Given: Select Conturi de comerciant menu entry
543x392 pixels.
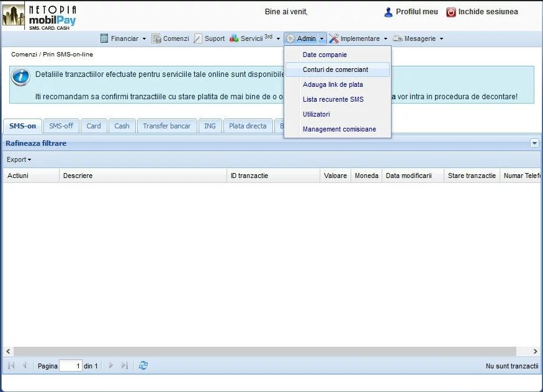Looking at the screenshot, I should [x=335, y=69].
